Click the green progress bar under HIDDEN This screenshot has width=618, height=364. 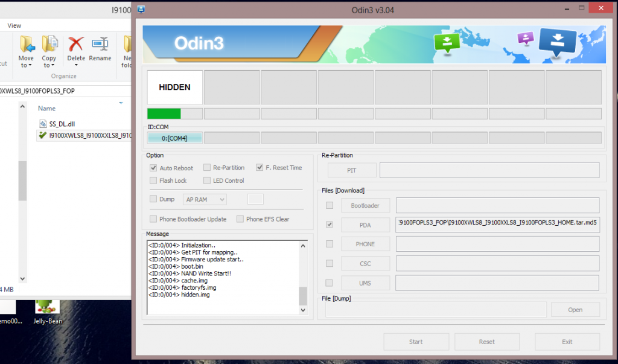coord(163,113)
